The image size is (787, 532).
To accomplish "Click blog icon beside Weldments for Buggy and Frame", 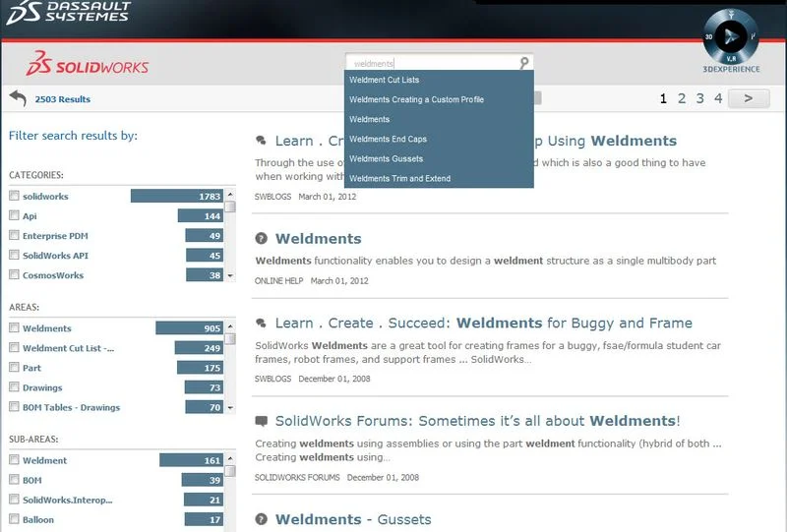I will (x=261, y=324).
